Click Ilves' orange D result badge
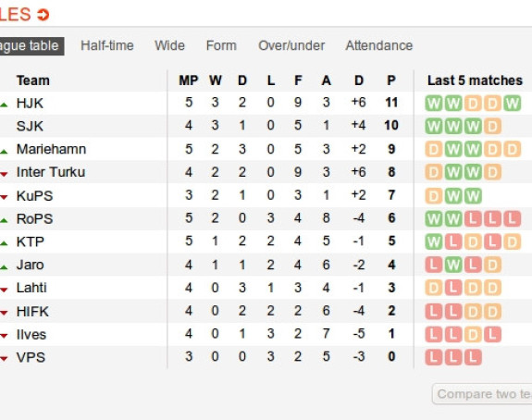The image size is (532, 420). 473,335
